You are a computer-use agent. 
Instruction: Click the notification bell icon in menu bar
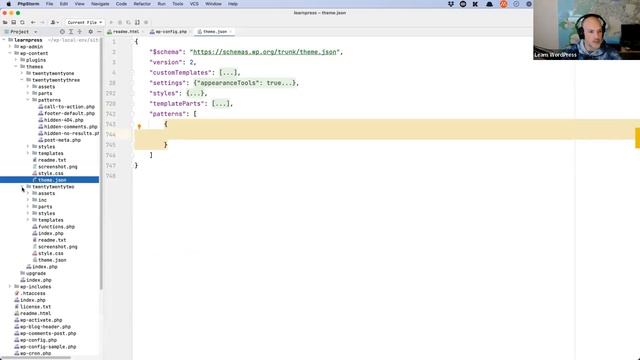(489, 4)
